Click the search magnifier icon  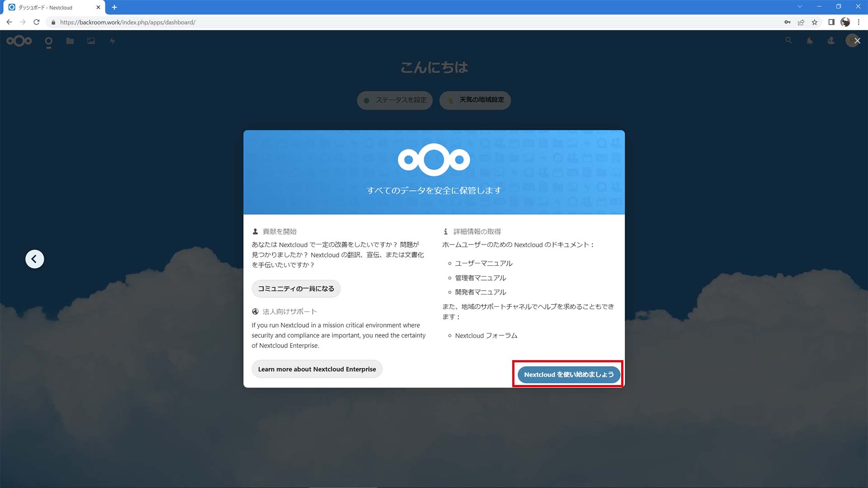coord(788,41)
